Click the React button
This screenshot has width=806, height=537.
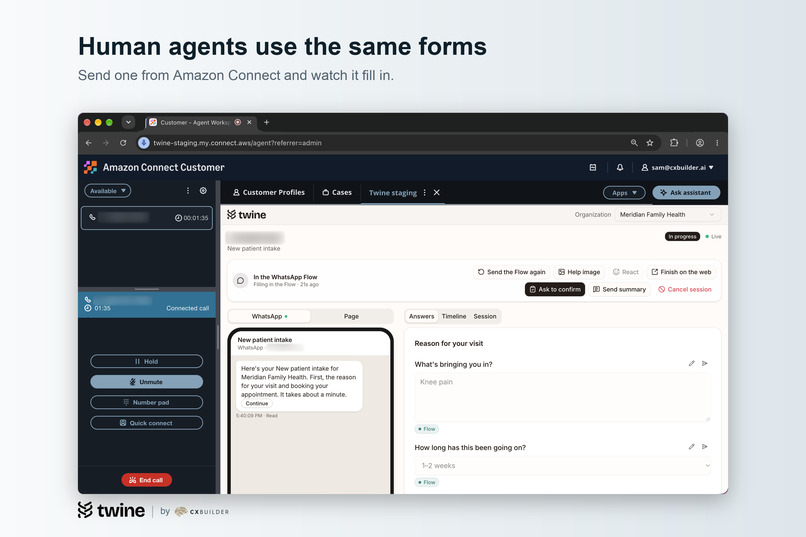point(625,272)
